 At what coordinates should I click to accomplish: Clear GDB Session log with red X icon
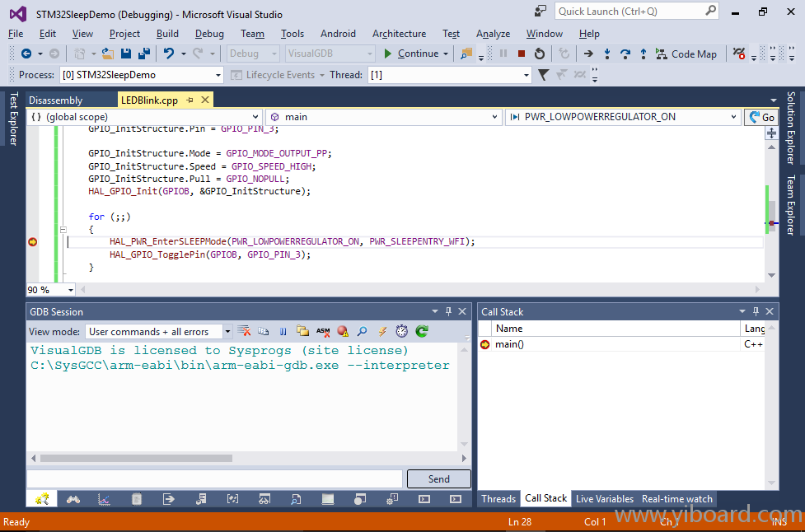pos(245,331)
